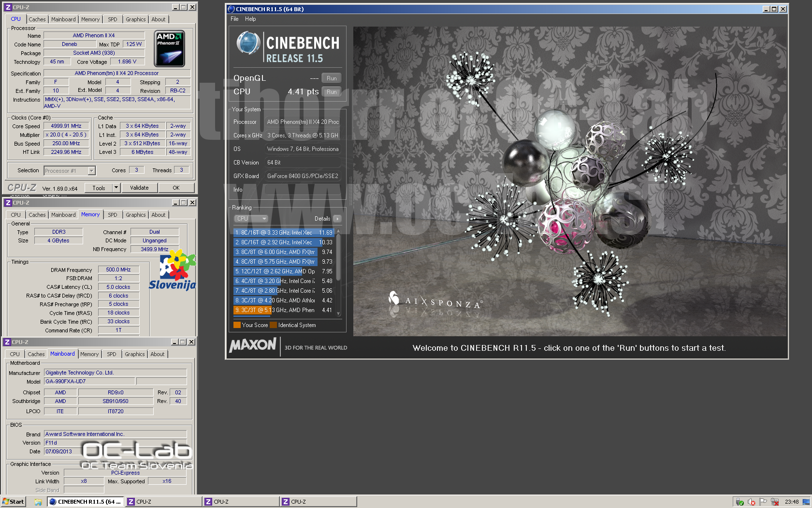This screenshot has width=812, height=508.
Task: Click the Cinebench title bar app icon
Action: [231, 9]
